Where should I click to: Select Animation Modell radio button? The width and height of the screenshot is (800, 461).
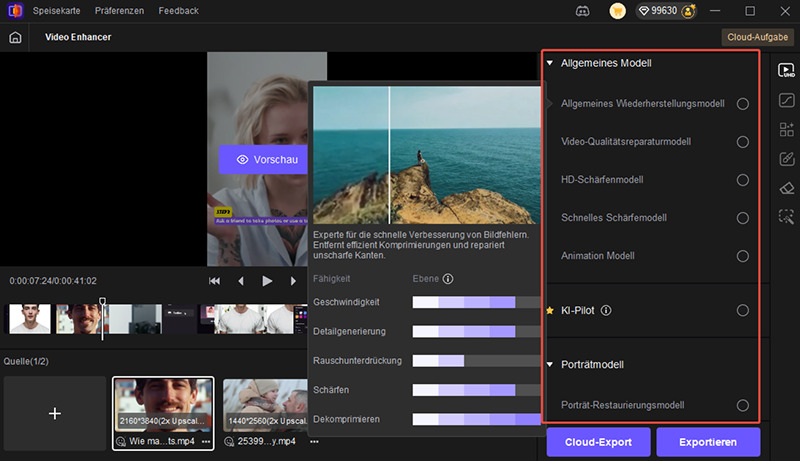coord(743,256)
